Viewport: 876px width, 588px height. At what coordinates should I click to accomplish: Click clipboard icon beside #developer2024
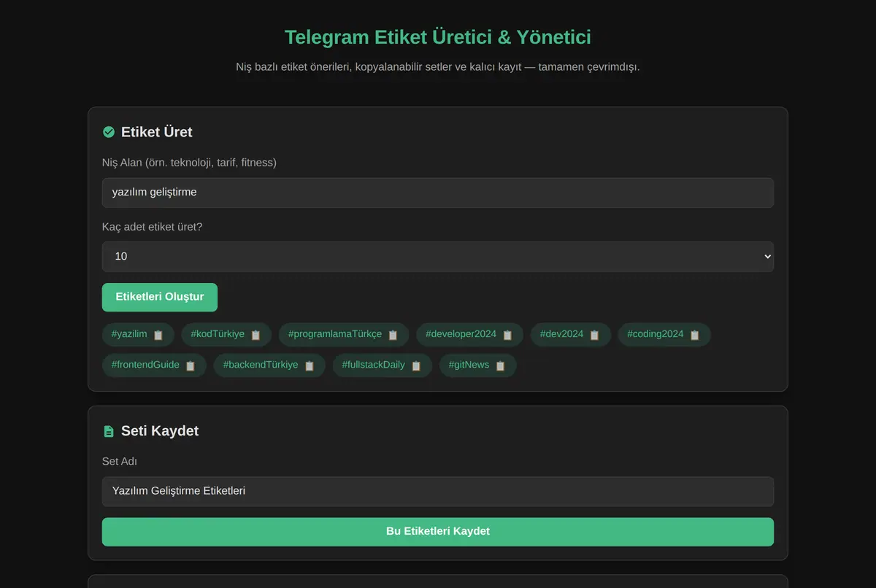(x=507, y=335)
